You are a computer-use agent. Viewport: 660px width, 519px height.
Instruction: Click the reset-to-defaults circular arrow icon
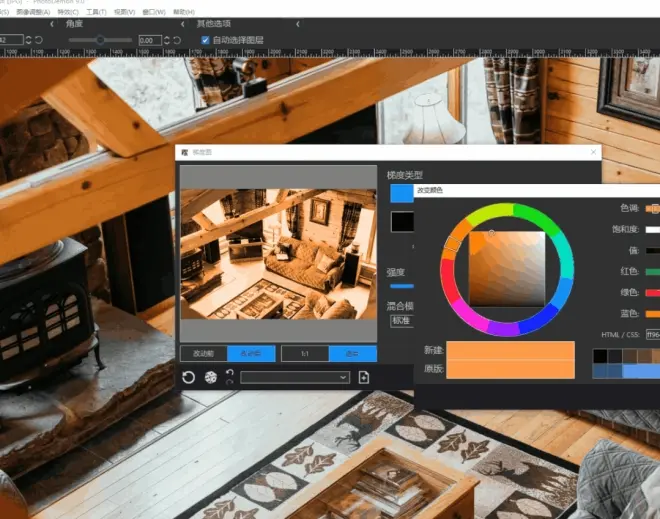[x=189, y=377]
